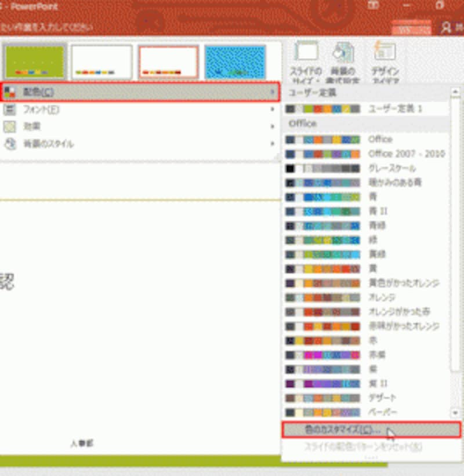
Task: Choose the 赤 red color scheme
Action: coord(366,340)
